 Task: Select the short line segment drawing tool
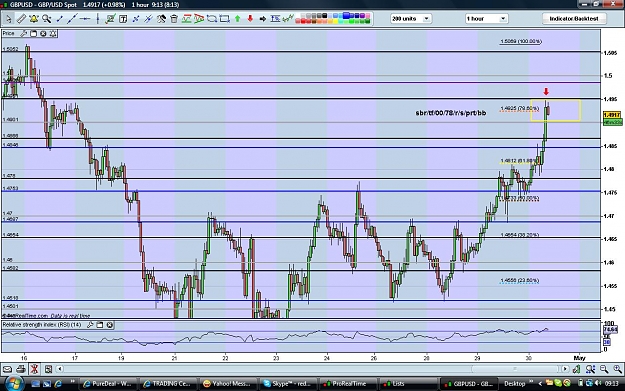pyautogui.click(x=59, y=19)
